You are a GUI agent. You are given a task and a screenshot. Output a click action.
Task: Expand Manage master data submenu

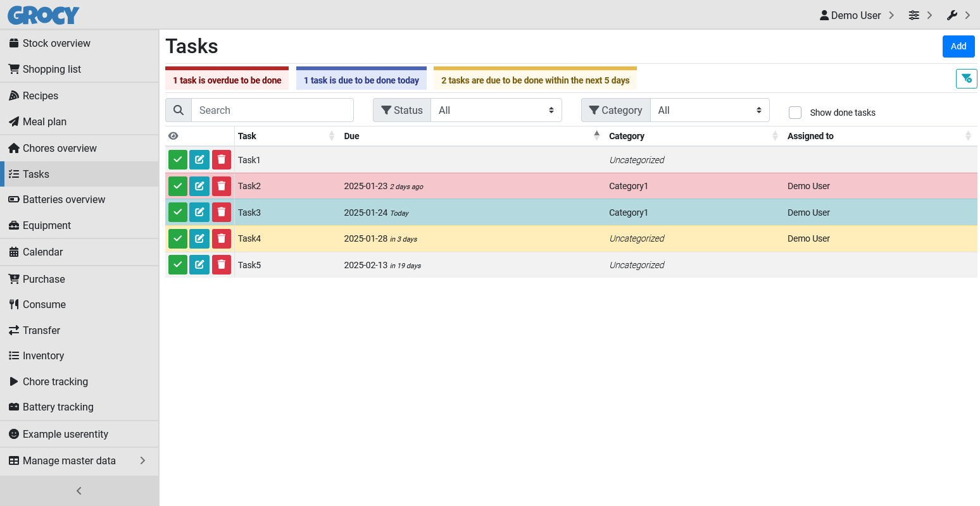tap(79, 460)
